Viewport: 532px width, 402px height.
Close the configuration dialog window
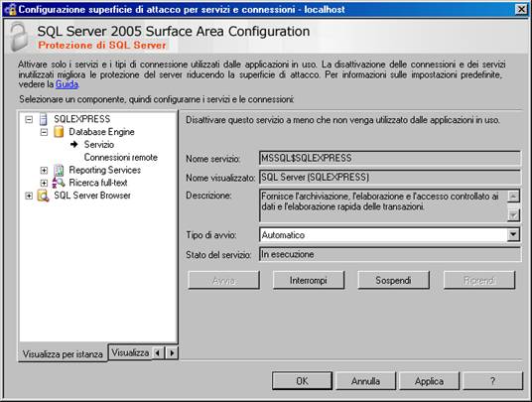(521, 9)
